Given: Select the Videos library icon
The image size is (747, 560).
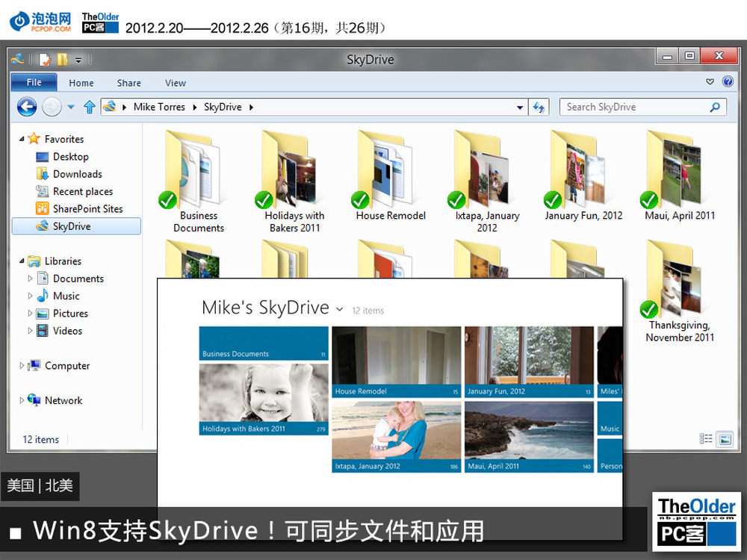Looking at the screenshot, I should click(x=43, y=331).
